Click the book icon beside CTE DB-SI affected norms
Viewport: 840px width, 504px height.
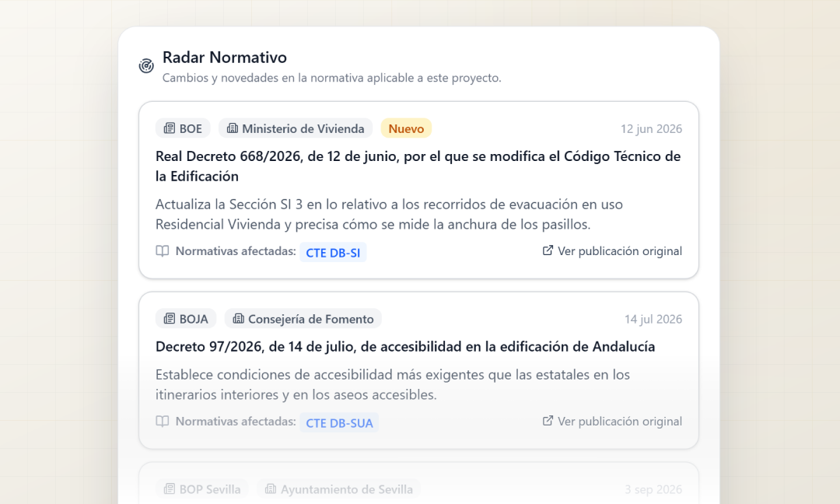click(x=163, y=250)
